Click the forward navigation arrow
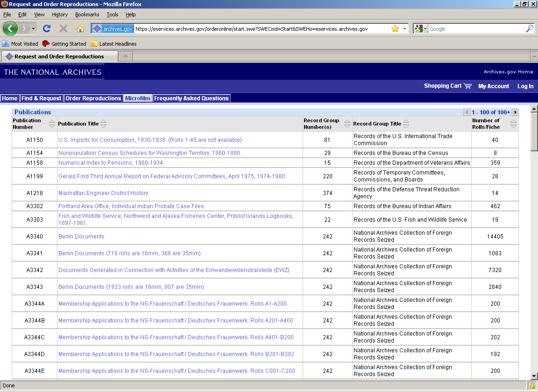538x392 pixels. (x=24, y=28)
